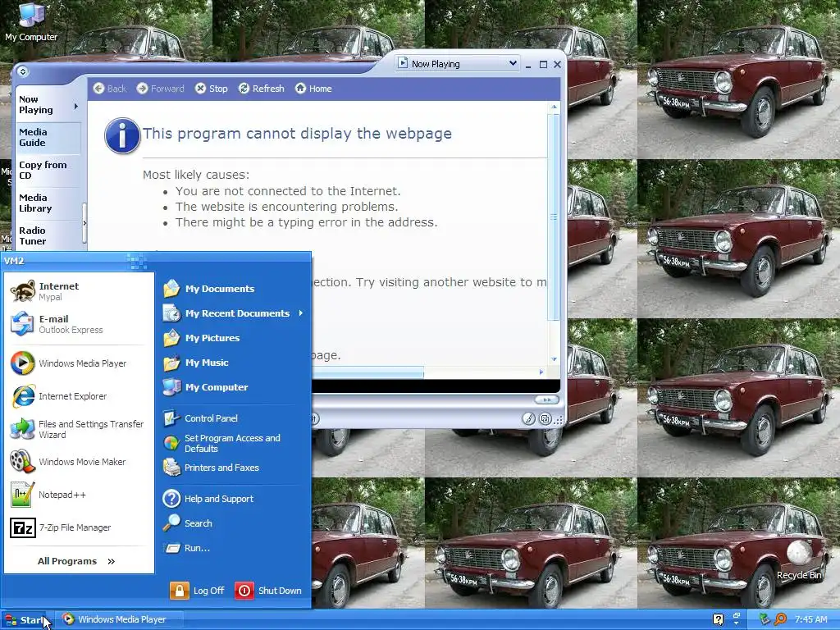Viewport: 840px width, 630px height.
Task: Open My Music folder
Action: [x=233, y=363]
